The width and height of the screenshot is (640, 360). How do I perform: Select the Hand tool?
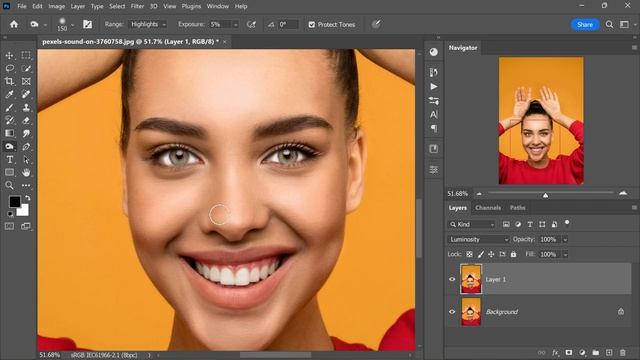(x=26, y=172)
